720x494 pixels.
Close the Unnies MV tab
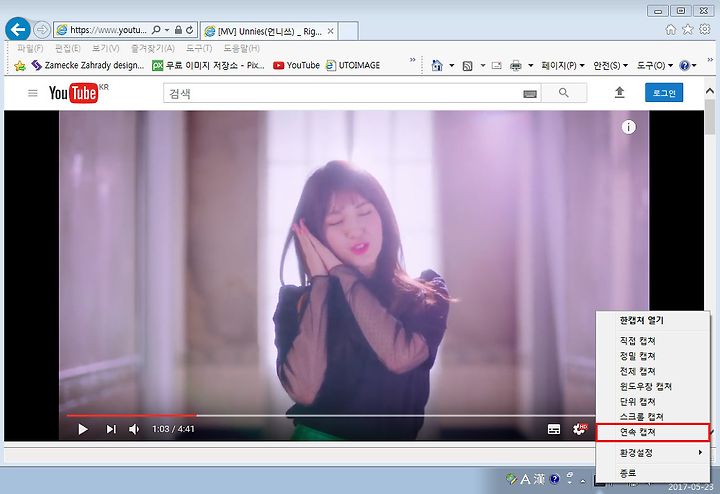click(330, 31)
